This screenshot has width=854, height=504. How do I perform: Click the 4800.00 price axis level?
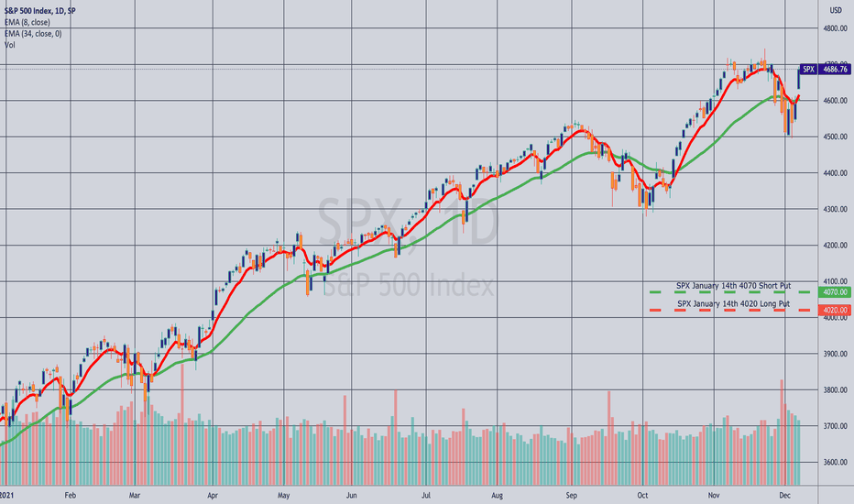[835, 28]
